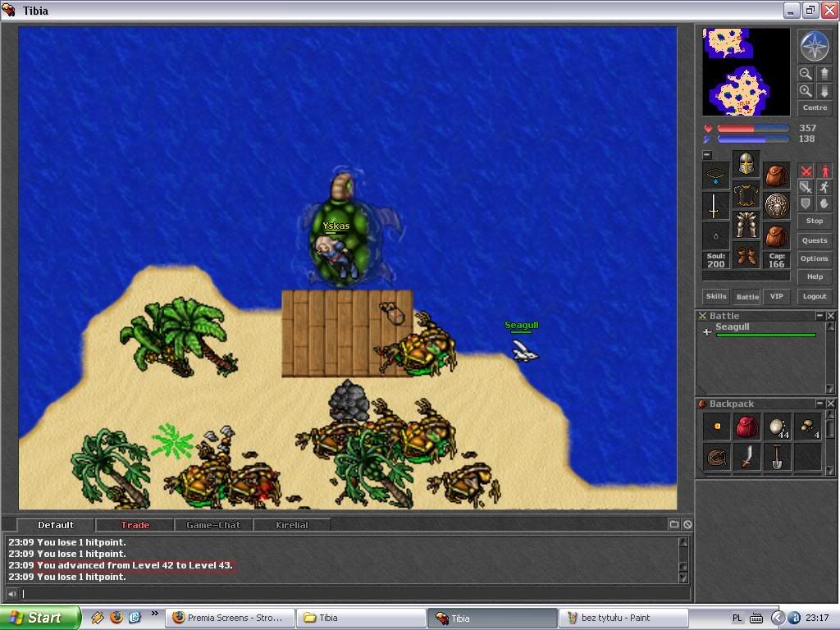The image size is (840, 630).
Task: Click the Centre minimap button
Action: pos(815,107)
